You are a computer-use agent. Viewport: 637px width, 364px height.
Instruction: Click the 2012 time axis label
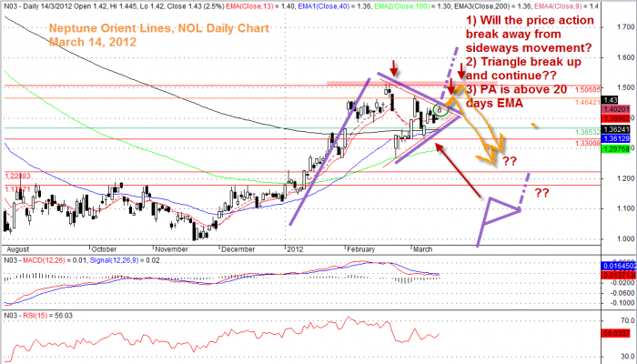[295, 249]
